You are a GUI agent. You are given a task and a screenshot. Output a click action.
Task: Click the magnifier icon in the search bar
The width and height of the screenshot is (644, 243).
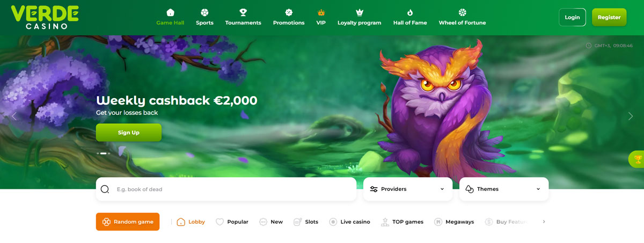coord(105,189)
